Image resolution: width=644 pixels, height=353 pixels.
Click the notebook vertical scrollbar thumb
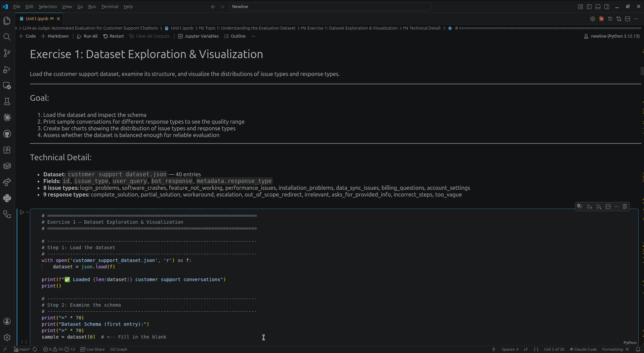click(x=642, y=71)
